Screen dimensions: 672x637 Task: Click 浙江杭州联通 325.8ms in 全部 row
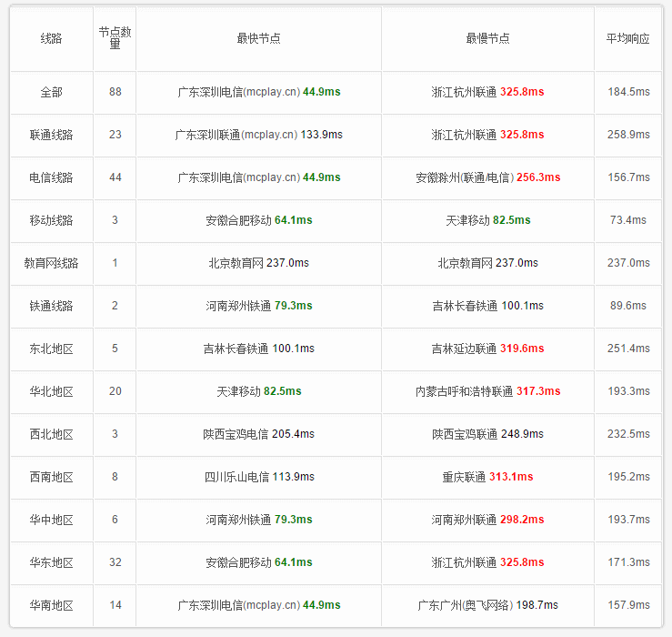487,92
